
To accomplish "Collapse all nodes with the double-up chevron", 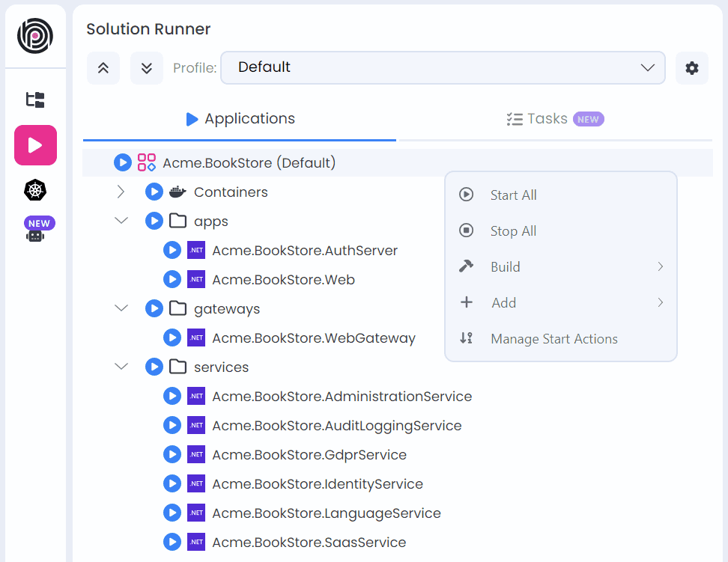I will coord(103,68).
